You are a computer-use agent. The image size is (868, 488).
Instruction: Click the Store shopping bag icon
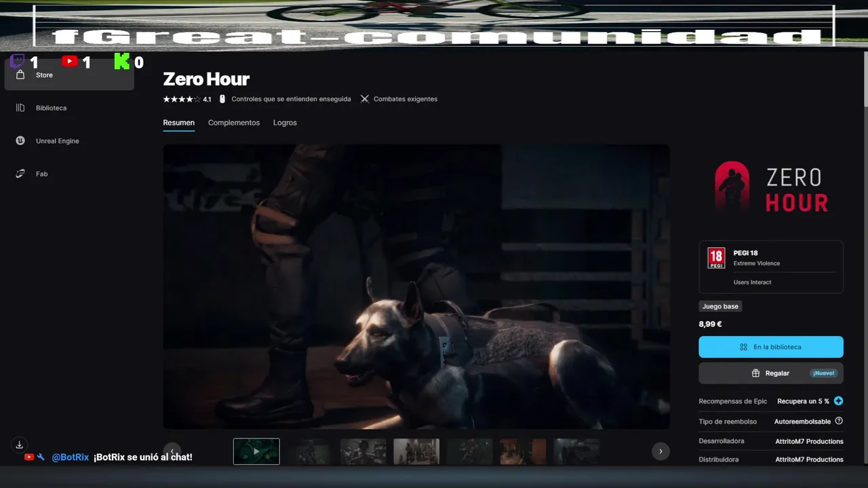[20, 75]
